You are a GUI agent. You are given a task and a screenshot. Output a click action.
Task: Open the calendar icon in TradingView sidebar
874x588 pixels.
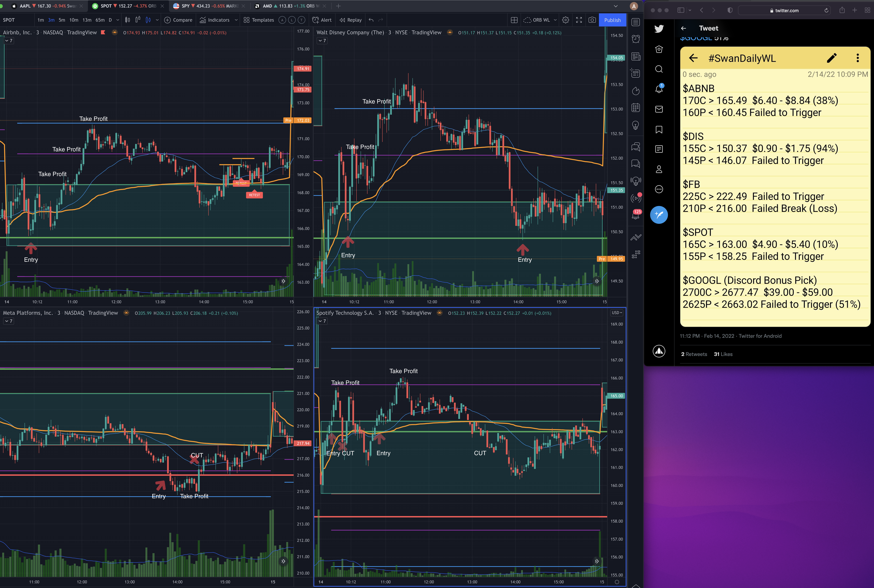[635, 108]
